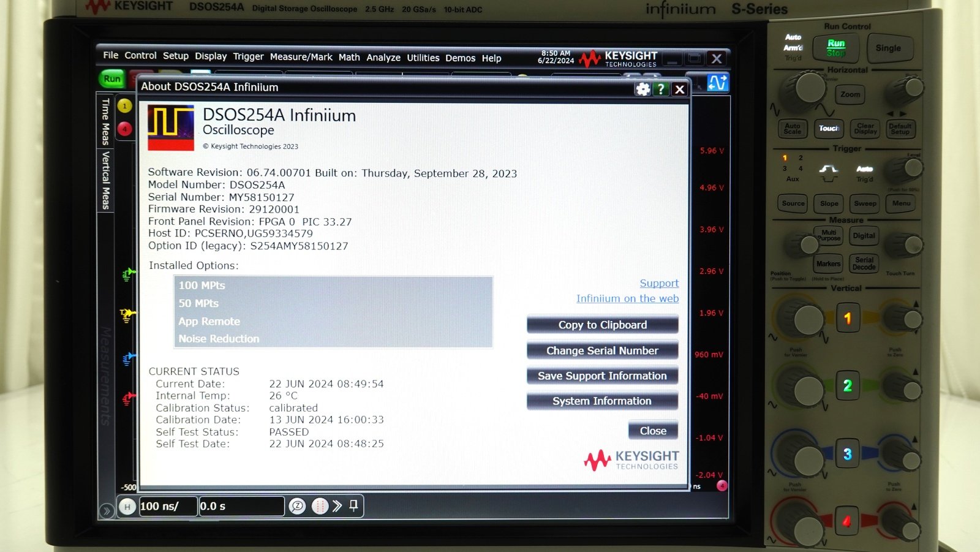Screen dimensions: 980x552
Task: Select 50 MPts in installed options list
Action: click(333, 303)
